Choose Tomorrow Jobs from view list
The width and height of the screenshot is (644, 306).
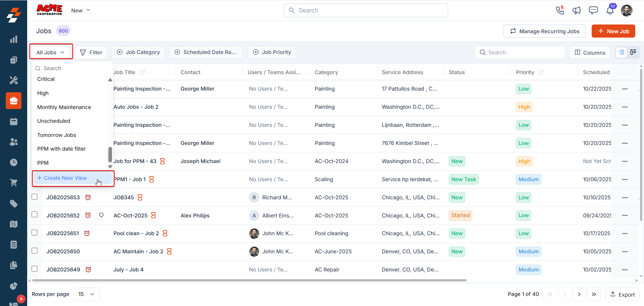coord(56,135)
